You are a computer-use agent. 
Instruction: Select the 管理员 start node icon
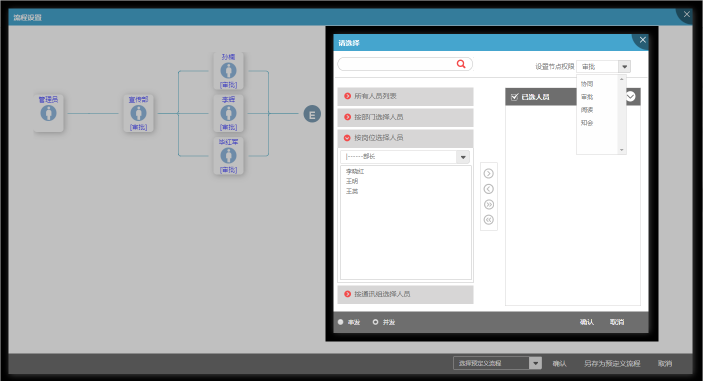click(x=48, y=113)
